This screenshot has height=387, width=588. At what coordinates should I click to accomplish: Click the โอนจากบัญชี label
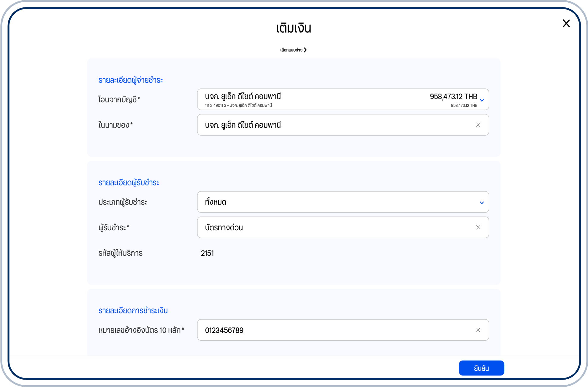pyautogui.click(x=119, y=99)
